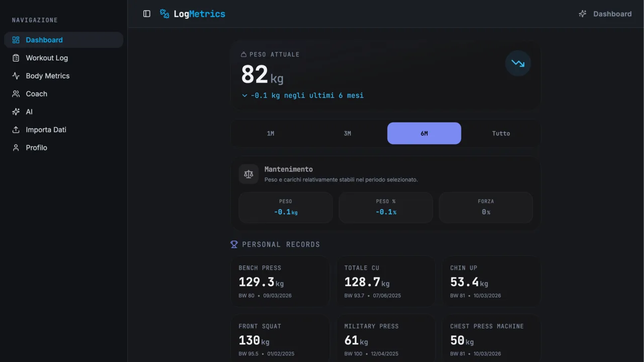Click the Workout Log clipboard icon
Image resolution: width=644 pixels, height=362 pixels.
point(16,58)
